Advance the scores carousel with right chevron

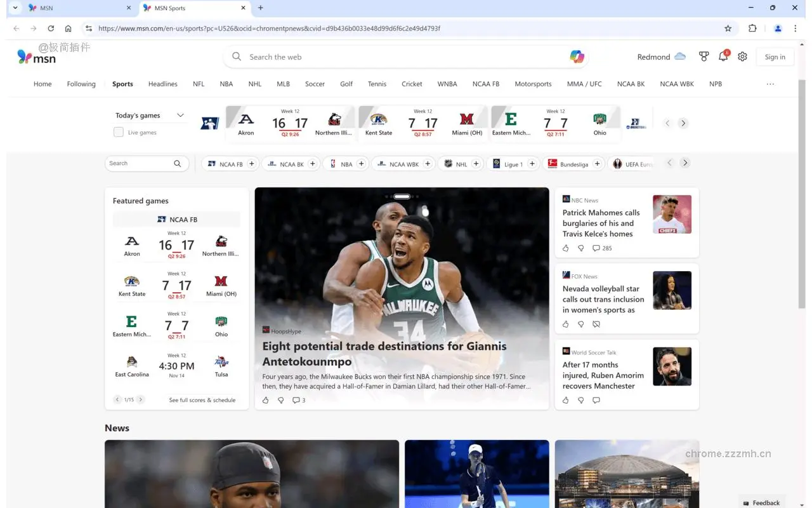tap(683, 123)
